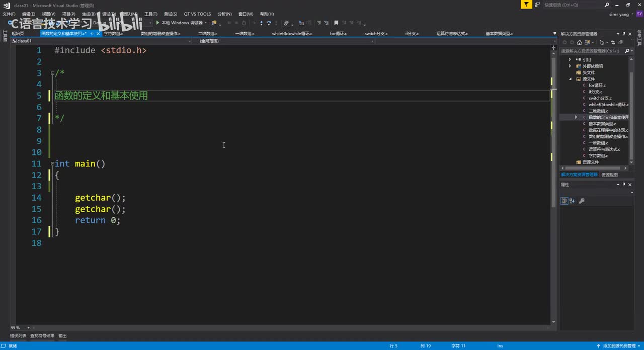Switch to the 资源视图 panel tab
The height and width of the screenshot is (350, 644).
(610, 174)
